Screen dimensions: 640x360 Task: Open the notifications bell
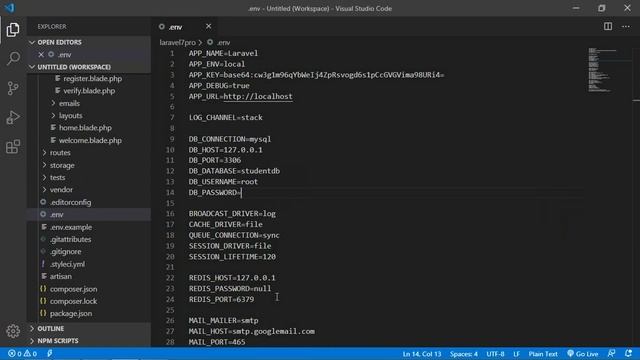click(x=628, y=353)
